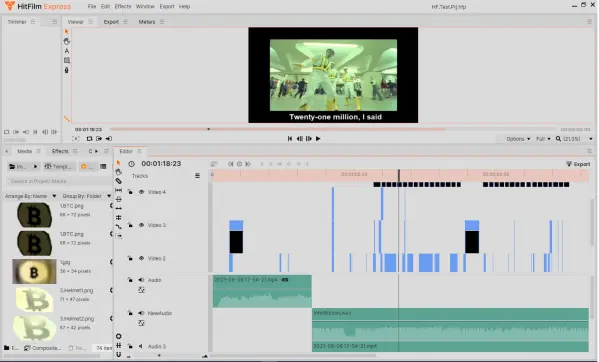
Task: Toggle lock on NewAudio track
Action: tap(130, 313)
